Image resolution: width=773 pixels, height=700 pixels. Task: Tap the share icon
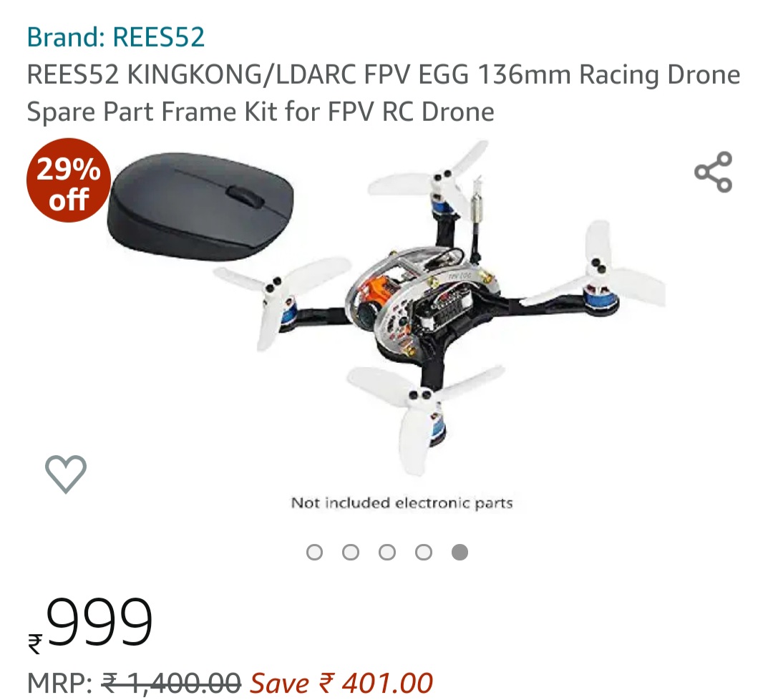tap(714, 172)
